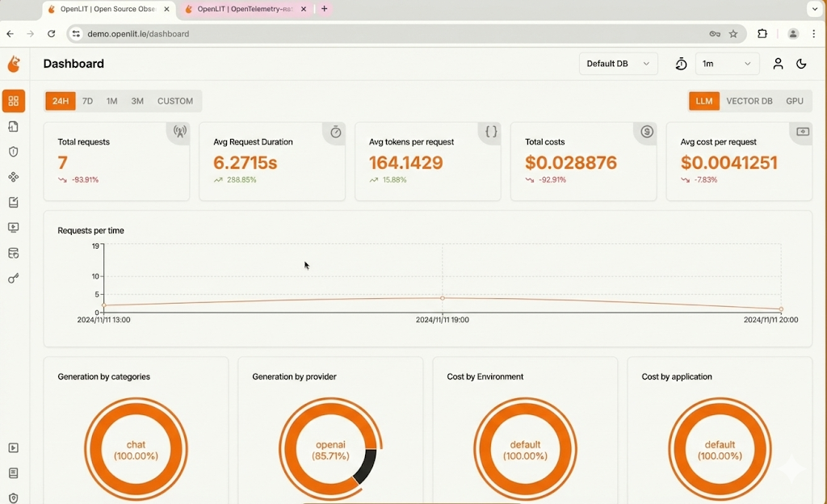Image resolution: width=827 pixels, height=504 pixels.
Task: Open a new browser tab
Action: [325, 8]
